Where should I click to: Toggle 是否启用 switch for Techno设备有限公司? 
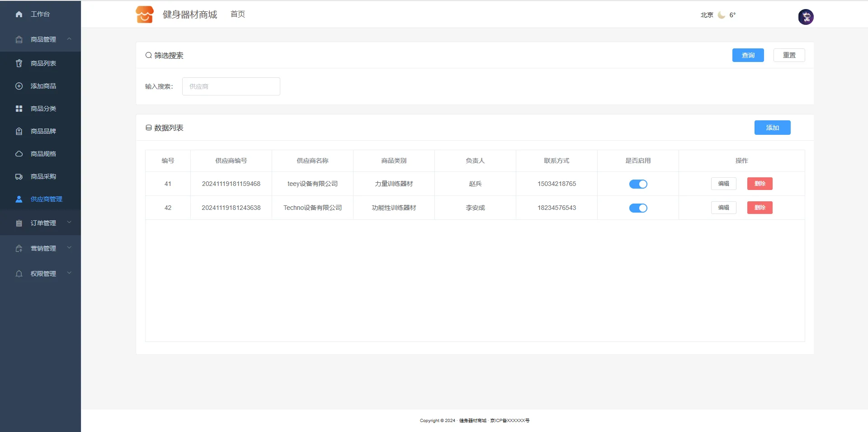(x=638, y=208)
